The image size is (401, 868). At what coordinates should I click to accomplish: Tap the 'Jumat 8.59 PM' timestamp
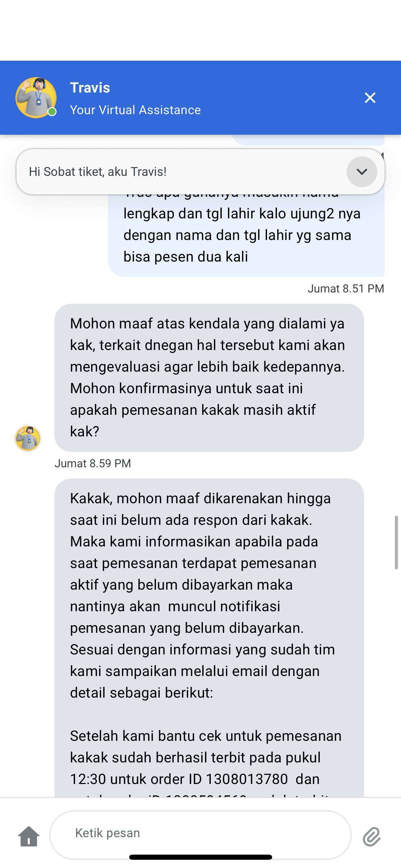click(x=93, y=463)
